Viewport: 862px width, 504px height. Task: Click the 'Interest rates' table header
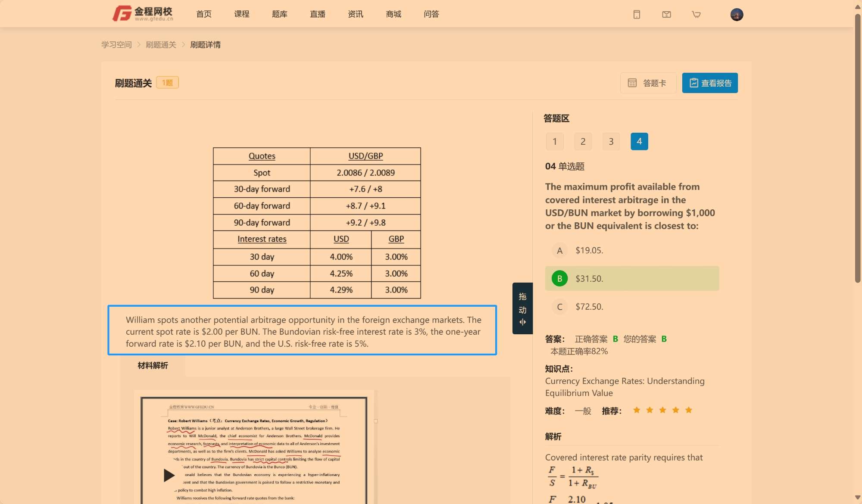coord(262,239)
